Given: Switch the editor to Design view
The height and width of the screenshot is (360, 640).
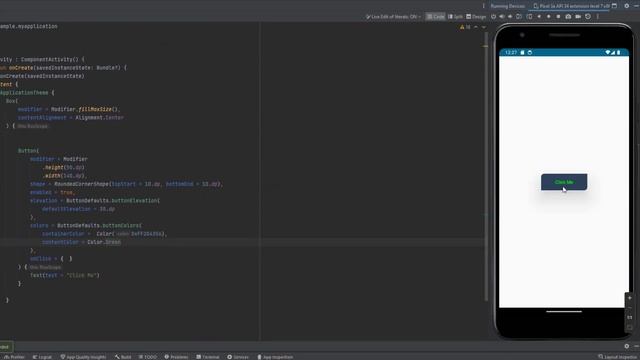Looking at the screenshot, I should click(476, 17).
